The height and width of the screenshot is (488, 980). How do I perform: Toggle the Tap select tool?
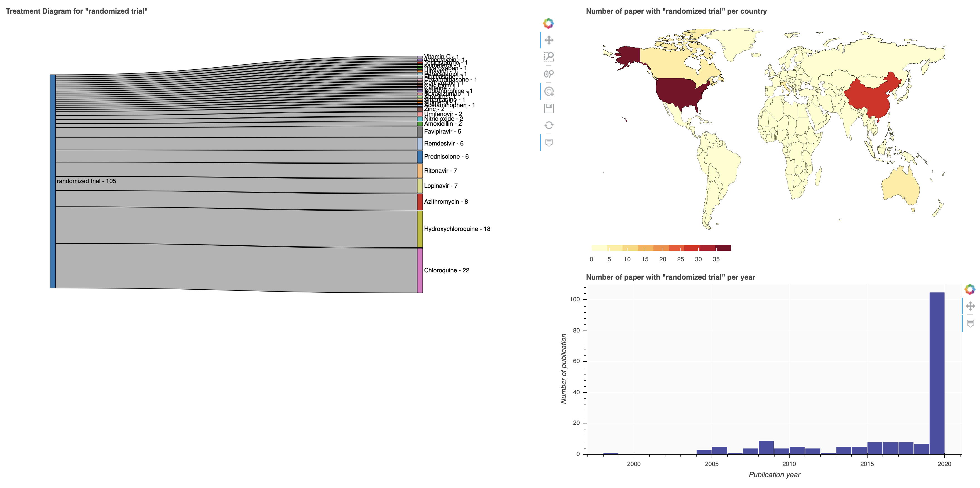click(x=548, y=91)
